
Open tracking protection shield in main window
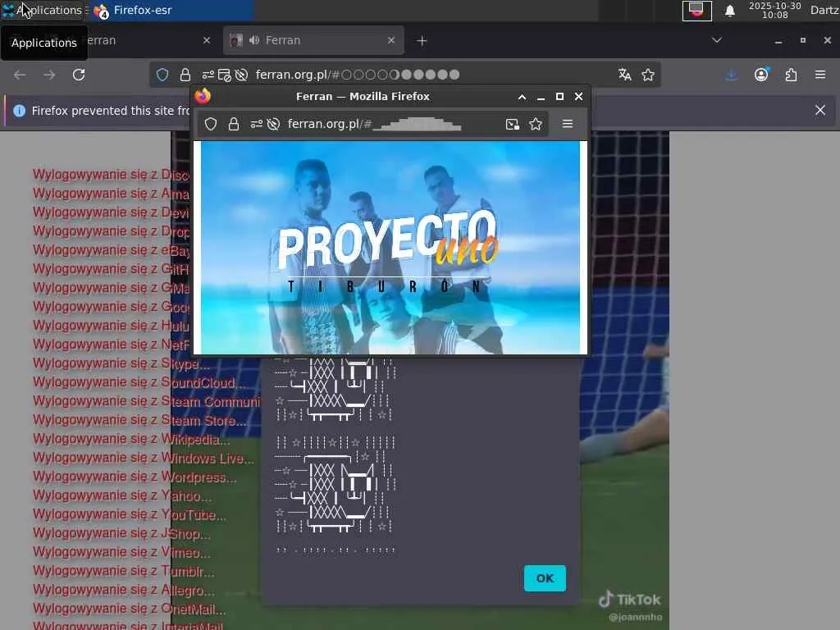pyautogui.click(x=162, y=75)
